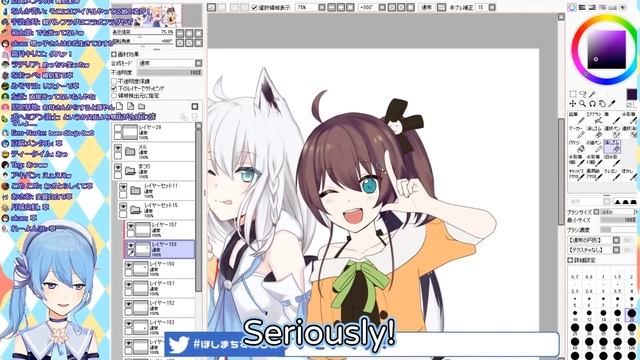Toggle visibility of レイヤーセット11
Viewport: 640px width, 360px height.
pyautogui.click(x=123, y=187)
